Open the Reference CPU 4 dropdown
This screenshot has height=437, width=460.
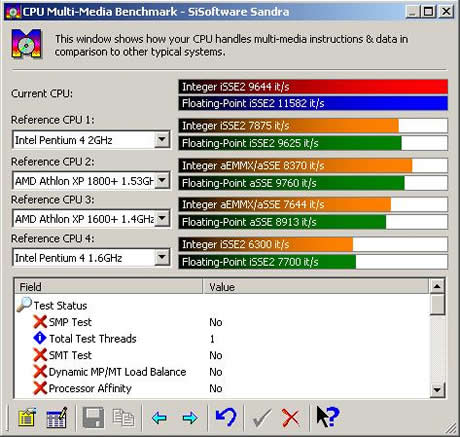(162, 257)
